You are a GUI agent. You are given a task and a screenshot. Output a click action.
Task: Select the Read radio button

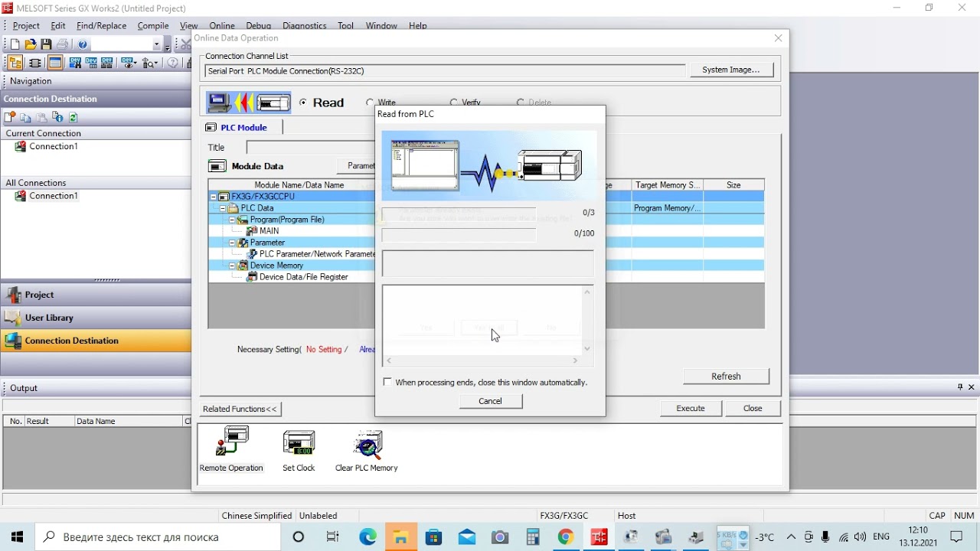[x=303, y=103]
